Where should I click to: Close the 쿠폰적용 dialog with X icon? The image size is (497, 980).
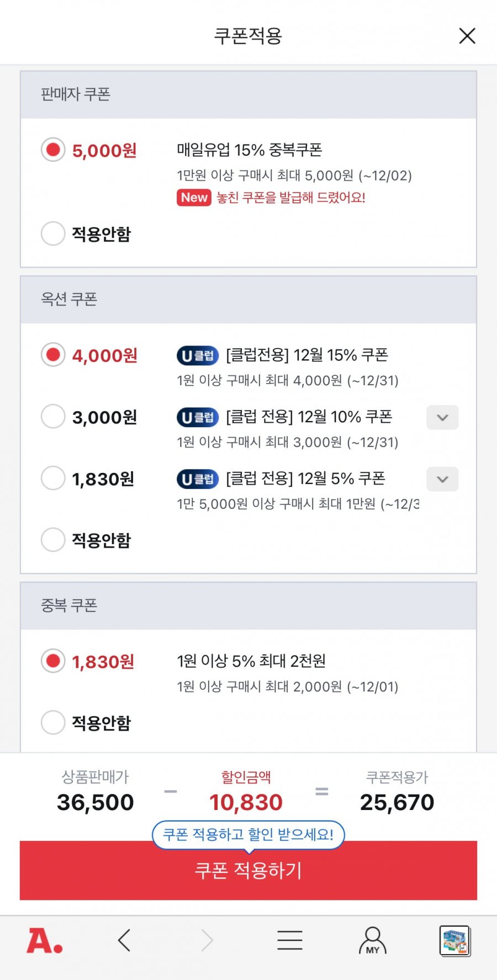click(x=467, y=36)
